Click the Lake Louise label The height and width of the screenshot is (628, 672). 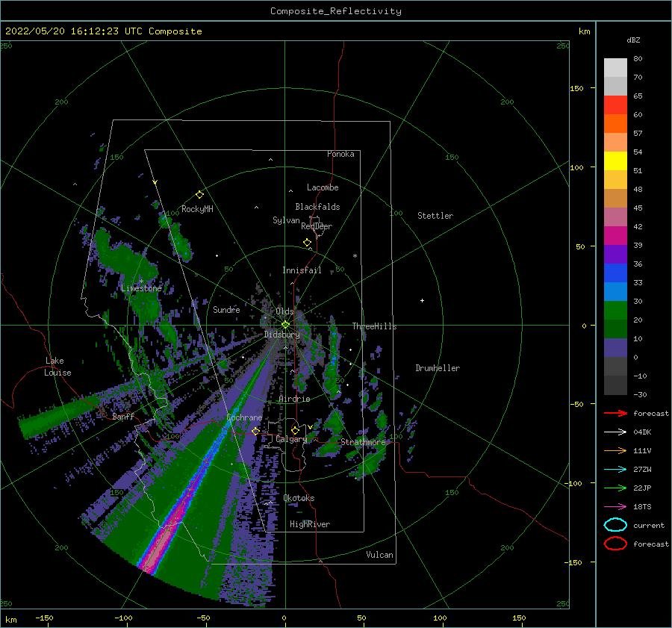[57, 367]
